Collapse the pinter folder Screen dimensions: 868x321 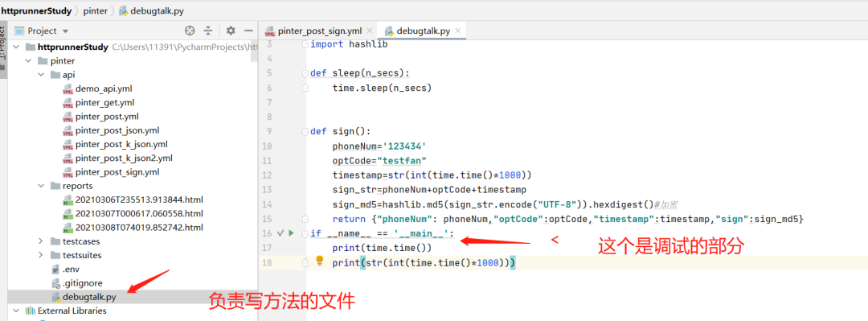(28, 61)
